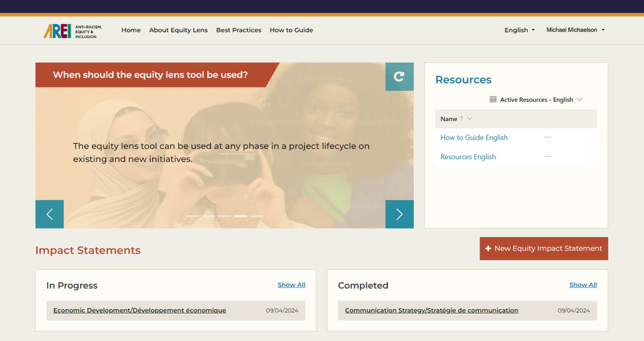Image resolution: width=644 pixels, height=341 pixels.
Task: Open the ellipsis menu for Resources English
Action: coord(547,157)
